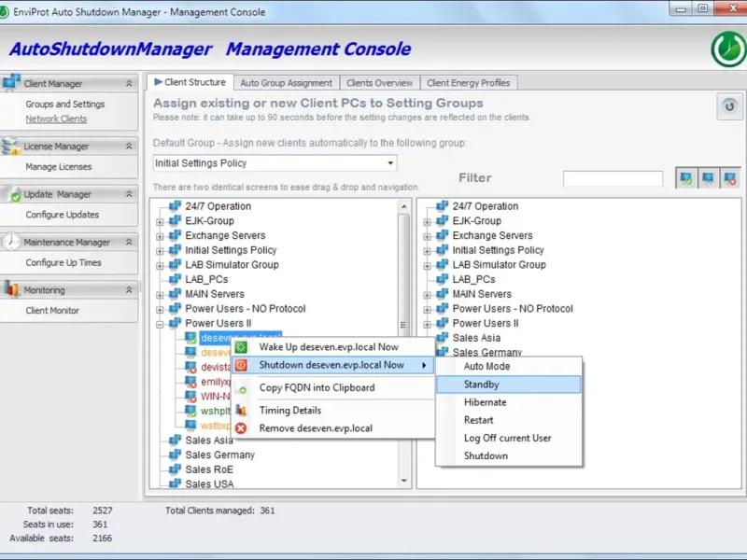Open Groups and Settings link
747x560 pixels.
click(65, 104)
